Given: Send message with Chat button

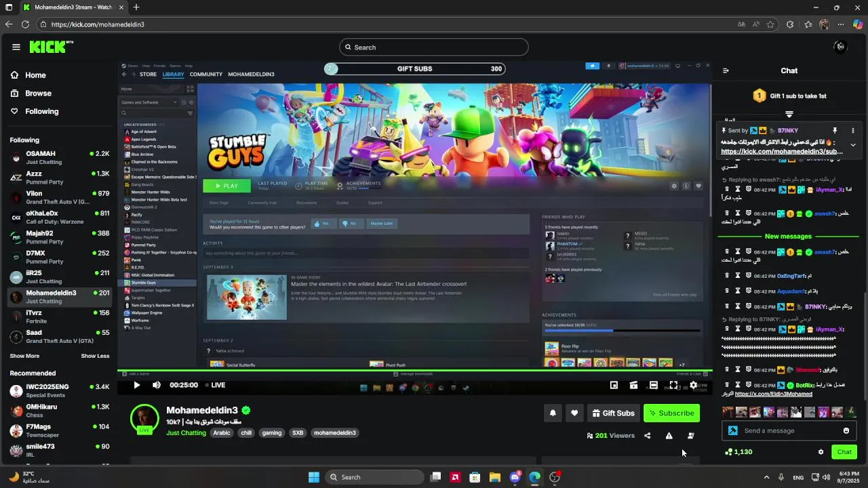Looking at the screenshot, I should (844, 452).
